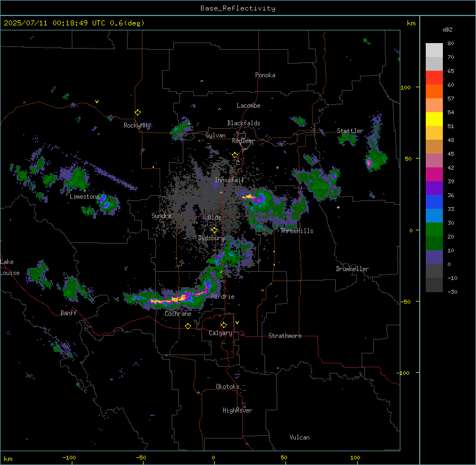Select the yellow diamond marker above Didsbury
This screenshot has width=476, height=465.
(x=214, y=230)
